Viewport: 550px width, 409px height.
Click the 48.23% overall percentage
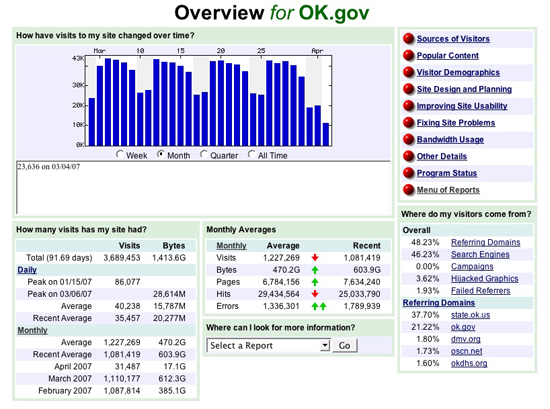click(425, 242)
